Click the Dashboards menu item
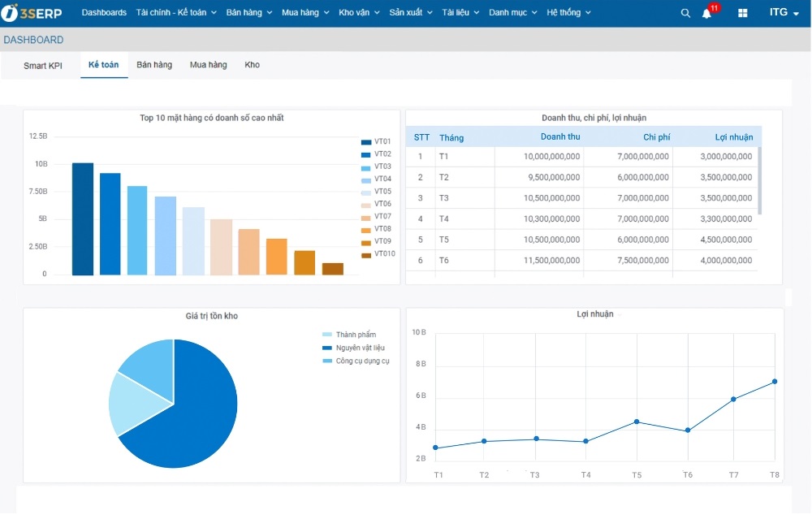The image size is (812, 532). (x=104, y=12)
